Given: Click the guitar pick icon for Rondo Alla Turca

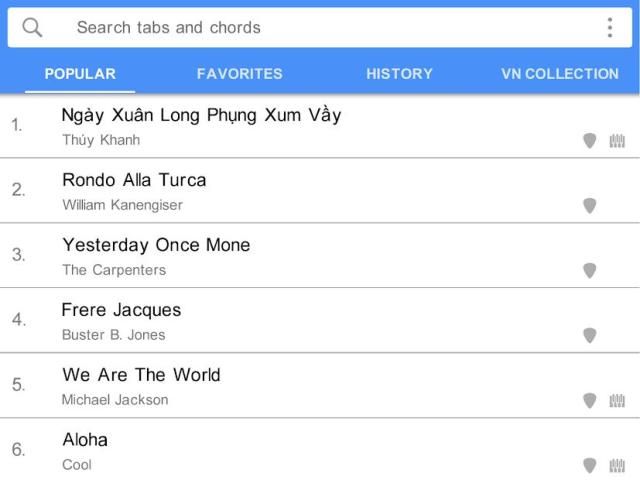Looking at the screenshot, I should [590, 206].
